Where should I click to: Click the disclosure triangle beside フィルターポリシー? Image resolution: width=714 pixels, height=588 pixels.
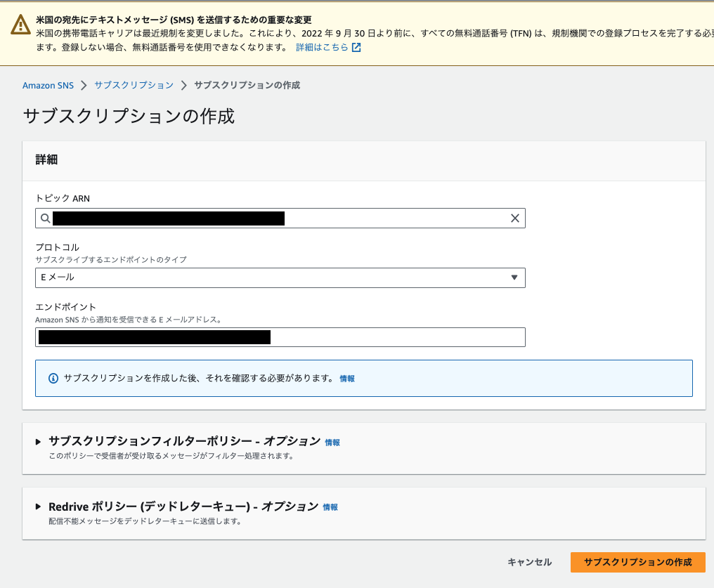(38, 442)
